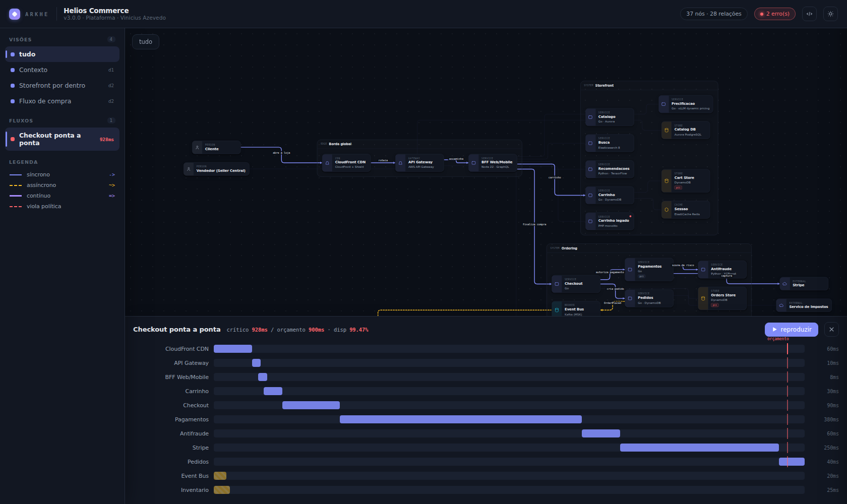Click the Vendedor (Seller Central) person icon

(189, 169)
